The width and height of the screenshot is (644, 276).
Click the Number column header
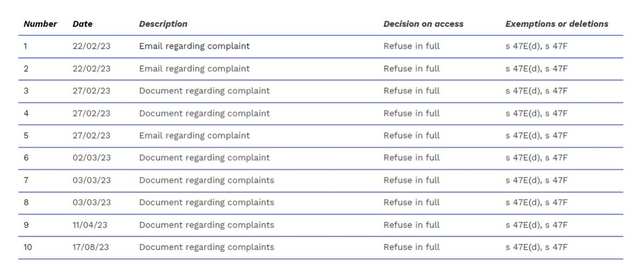[x=40, y=24]
